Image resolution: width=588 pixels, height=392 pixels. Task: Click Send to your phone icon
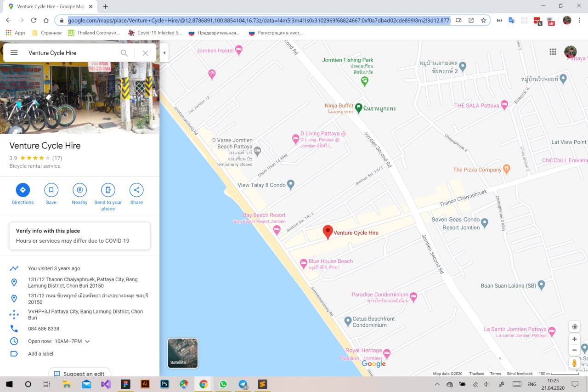tap(108, 190)
